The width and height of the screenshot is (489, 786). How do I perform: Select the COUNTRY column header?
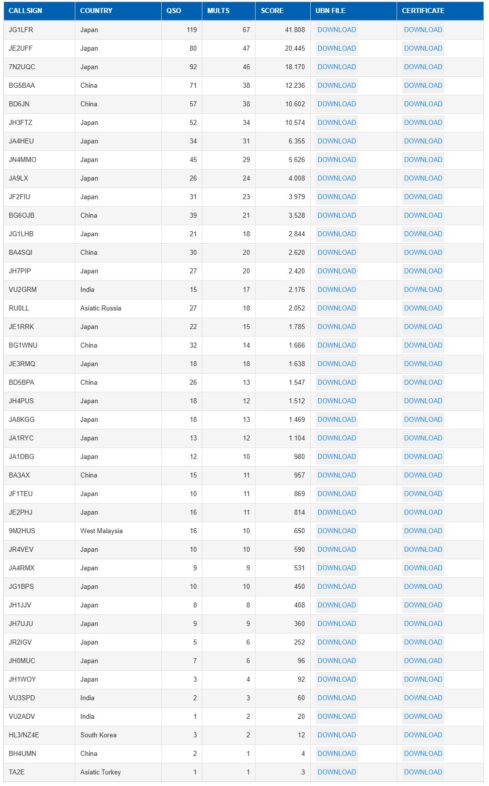tap(96, 11)
